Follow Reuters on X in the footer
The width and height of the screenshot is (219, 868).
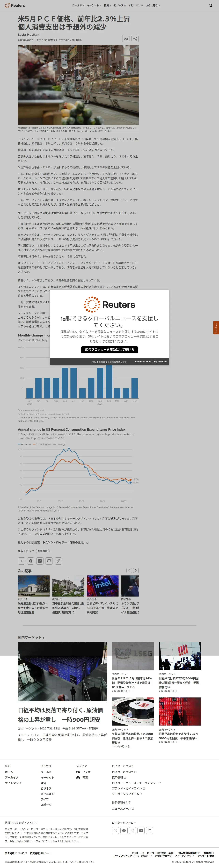(x=115, y=831)
